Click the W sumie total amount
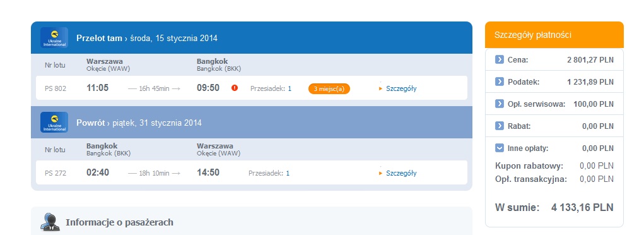The image size is (644, 235). click(x=582, y=207)
